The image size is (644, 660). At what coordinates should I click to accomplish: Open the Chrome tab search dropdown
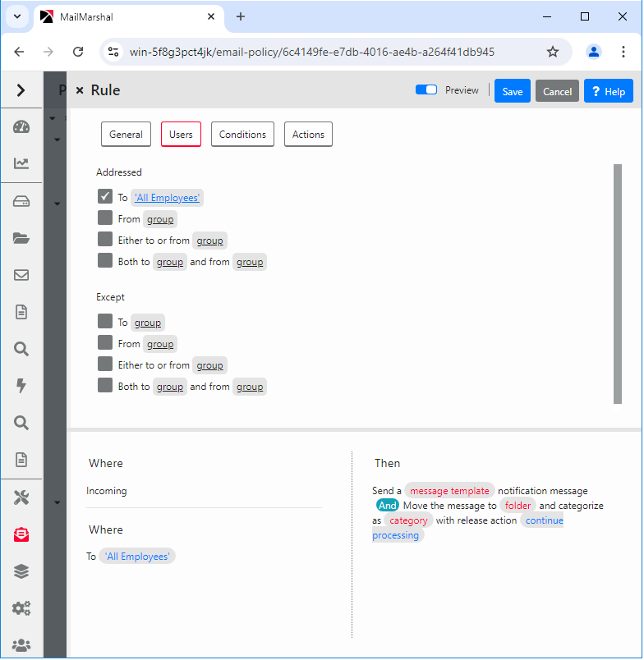16,16
